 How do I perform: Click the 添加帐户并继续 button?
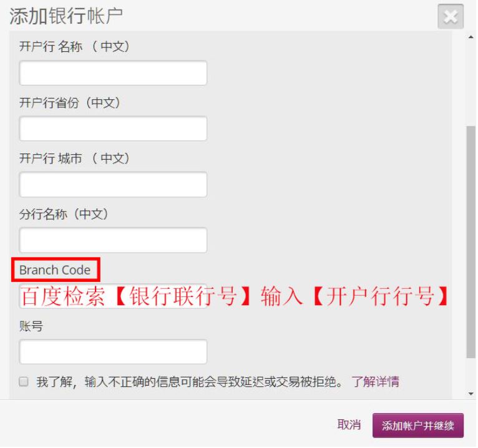tap(419, 426)
